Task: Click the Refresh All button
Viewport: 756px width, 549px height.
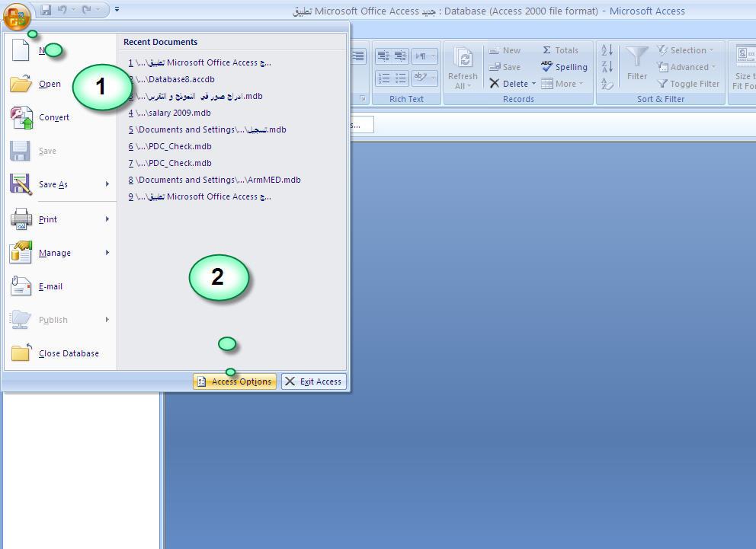Action: click(463, 68)
